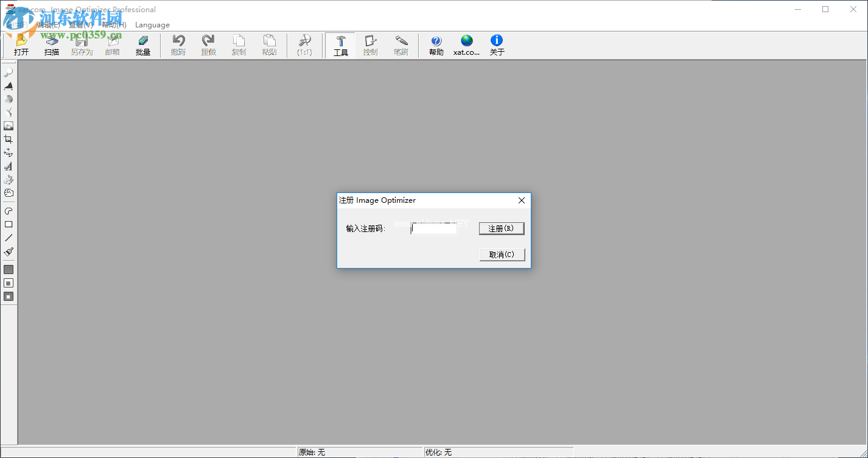Select the crop tool in sidebar
The width and height of the screenshot is (868, 458).
pyautogui.click(x=9, y=139)
